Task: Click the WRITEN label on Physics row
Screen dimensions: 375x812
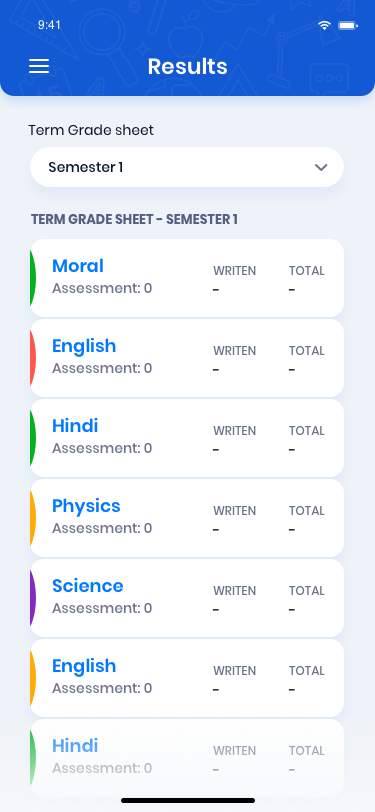Action: (x=235, y=511)
